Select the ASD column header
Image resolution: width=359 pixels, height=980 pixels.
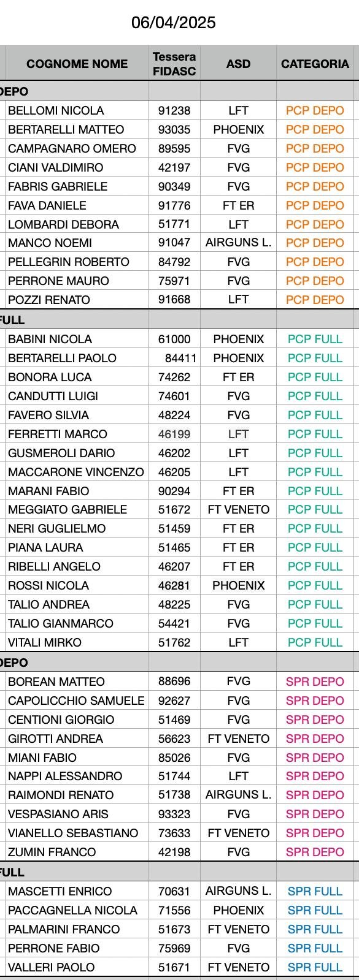pyautogui.click(x=238, y=64)
